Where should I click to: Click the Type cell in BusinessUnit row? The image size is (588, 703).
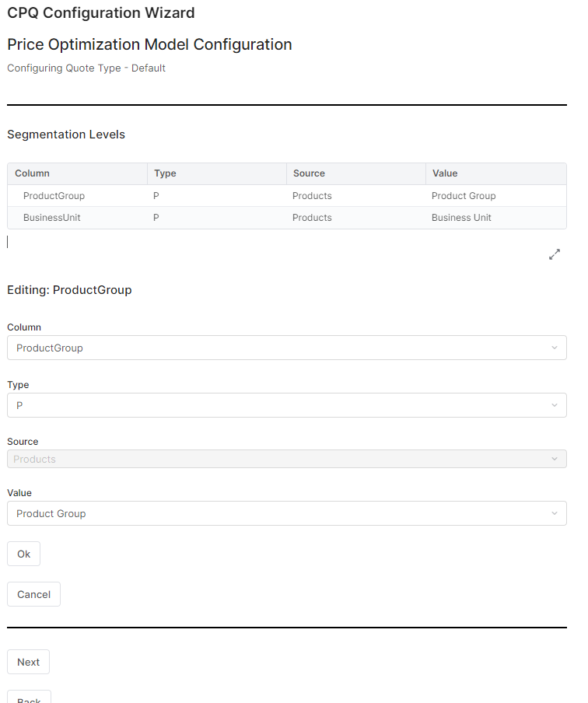point(156,218)
